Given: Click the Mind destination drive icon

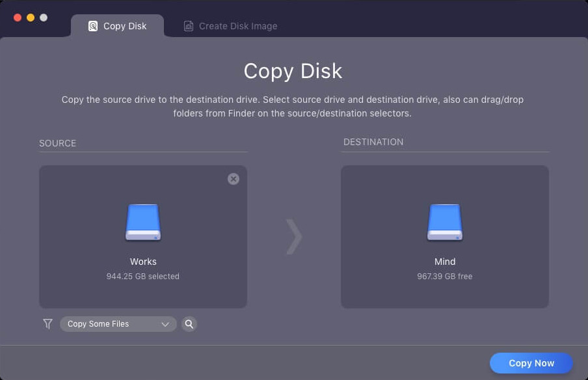Looking at the screenshot, I should [445, 222].
